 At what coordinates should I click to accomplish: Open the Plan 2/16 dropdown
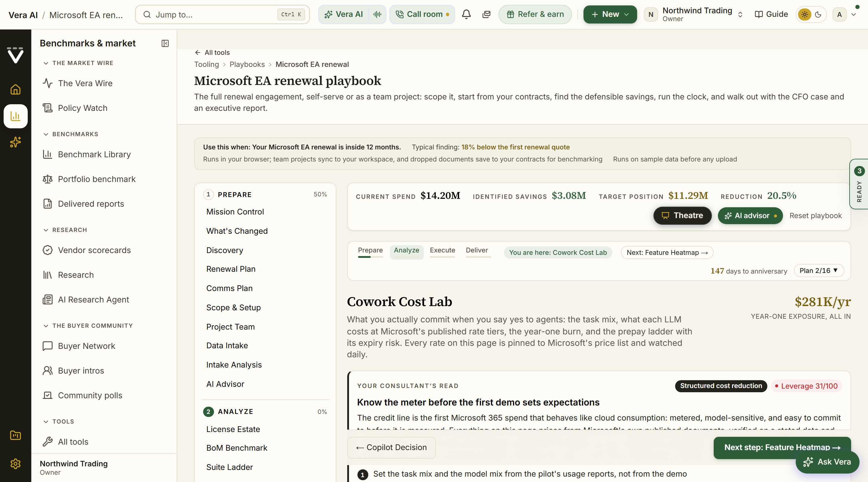[819, 271]
